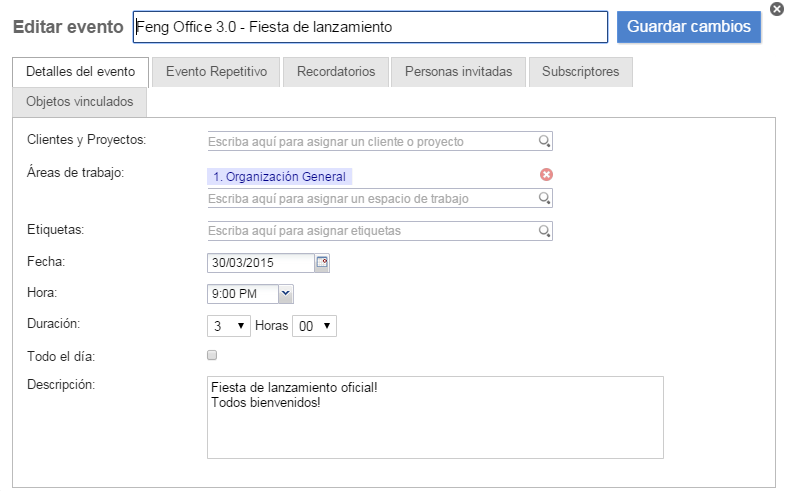
Task: Click search icon in Etiquetas field
Action: click(544, 230)
